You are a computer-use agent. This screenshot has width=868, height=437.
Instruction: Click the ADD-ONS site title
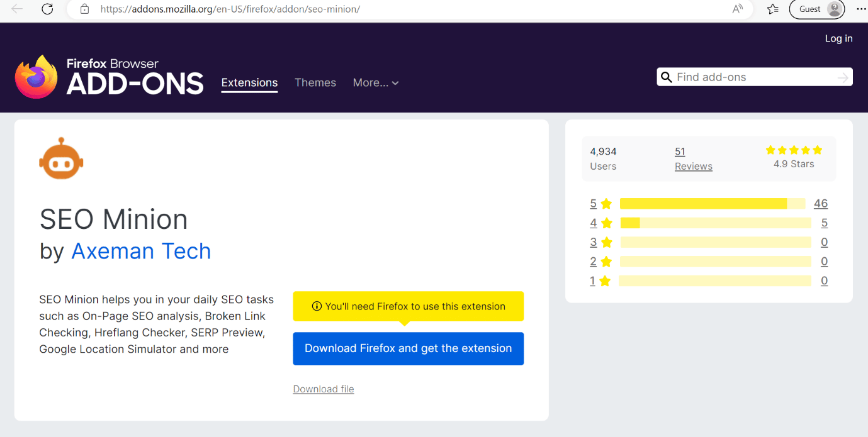tap(135, 84)
